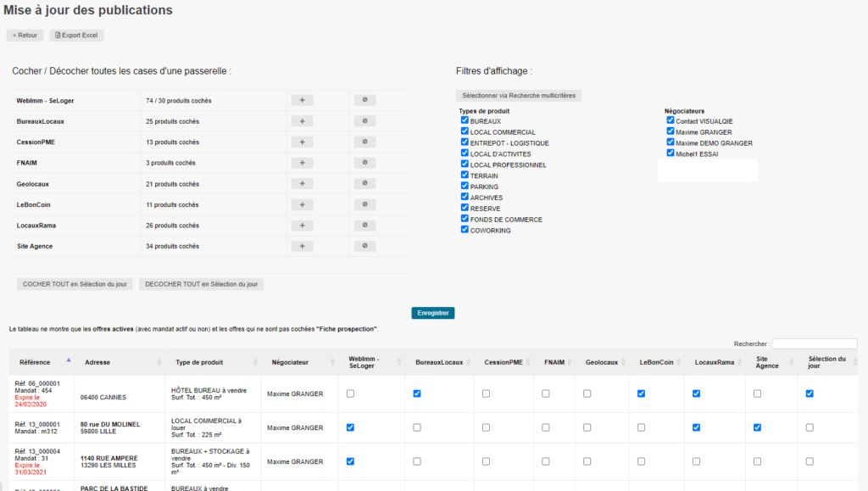Check all CessionPME products with plus icon
868x491 pixels.
[302, 142]
